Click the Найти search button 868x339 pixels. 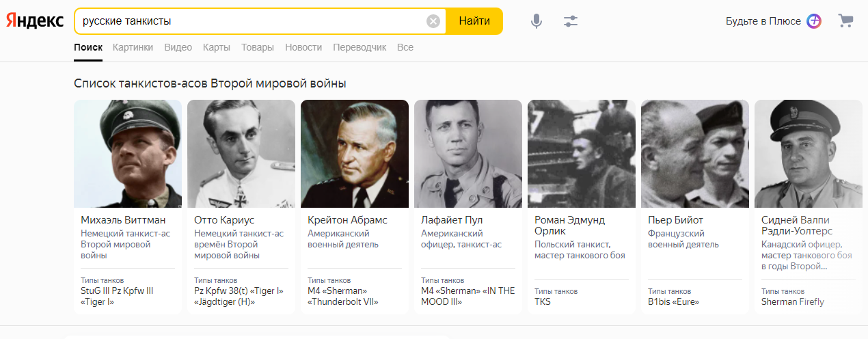tap(474, 21)
